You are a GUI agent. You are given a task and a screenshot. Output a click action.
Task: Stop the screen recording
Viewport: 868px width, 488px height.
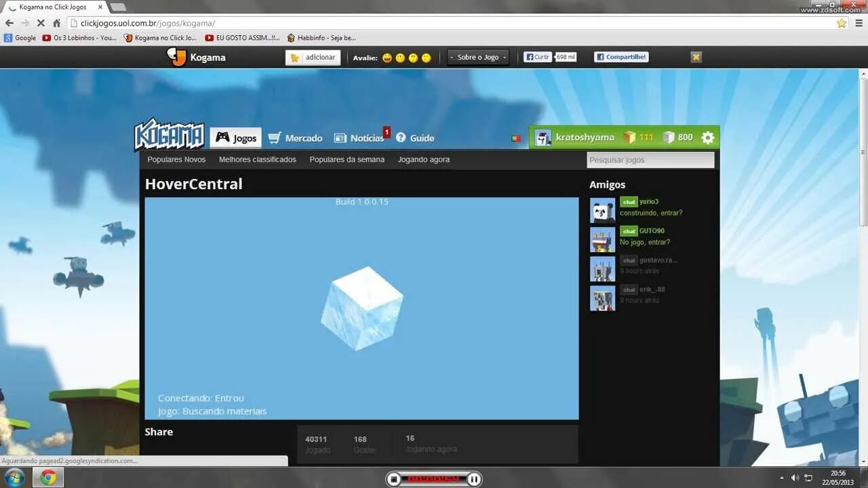[393, 479]
